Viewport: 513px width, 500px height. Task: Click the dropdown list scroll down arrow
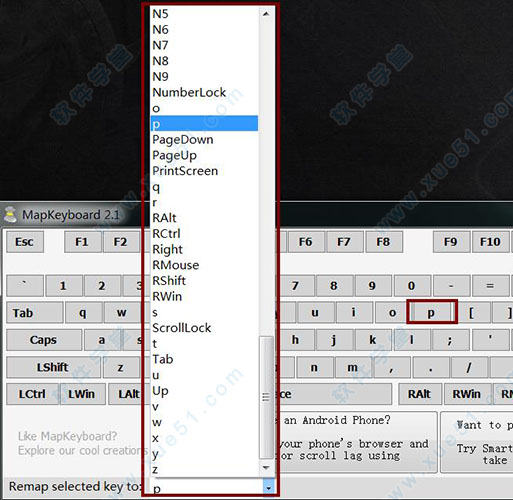pyautogui.click(x=266, y=467)
